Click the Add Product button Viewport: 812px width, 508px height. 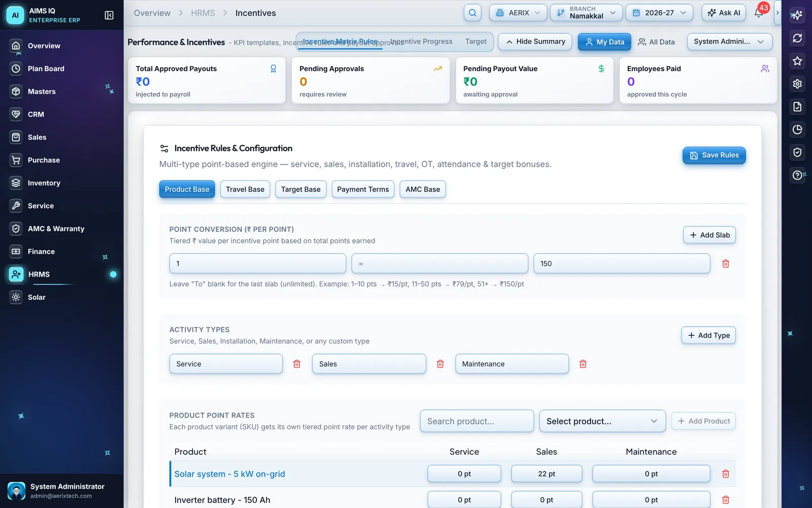[x=703, y=421]
